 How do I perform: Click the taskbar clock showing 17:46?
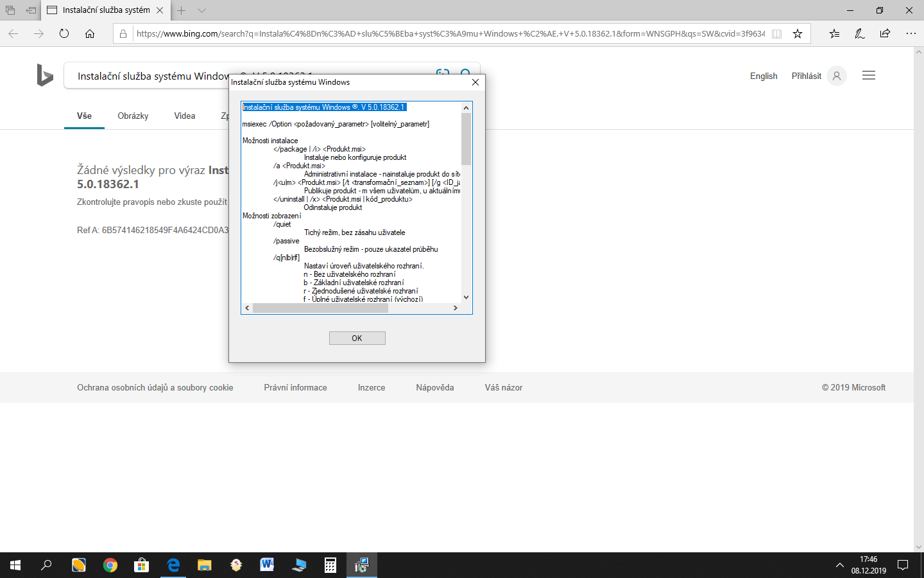[x=869, y=565]
